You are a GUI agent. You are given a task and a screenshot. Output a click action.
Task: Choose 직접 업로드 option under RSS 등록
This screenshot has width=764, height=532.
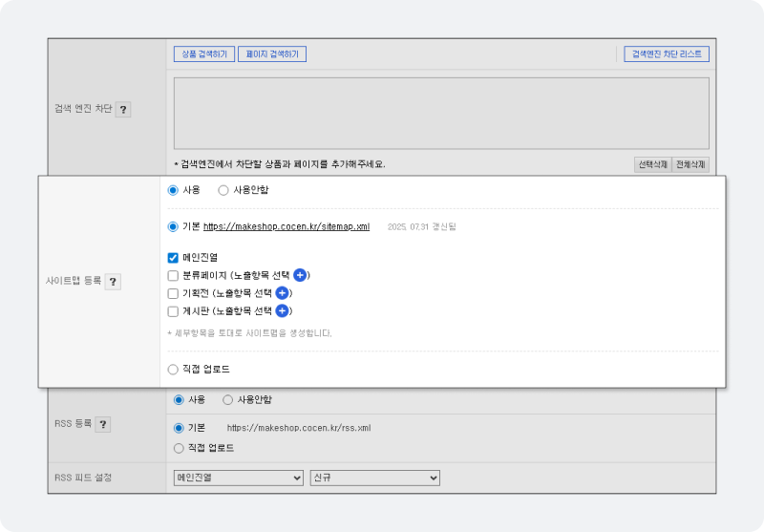pyautogui.click(x=179, y=447)
